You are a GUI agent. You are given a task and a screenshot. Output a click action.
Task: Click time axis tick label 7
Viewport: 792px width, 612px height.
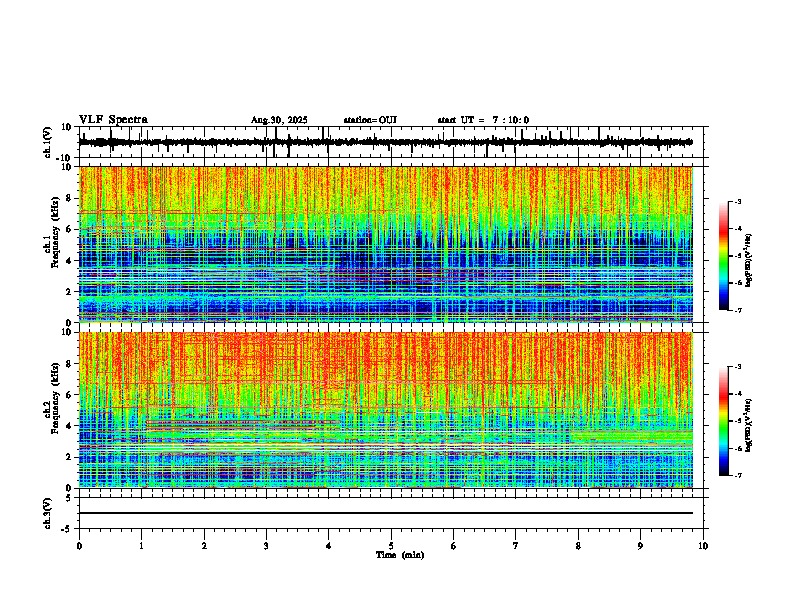(x=516, y=546)
